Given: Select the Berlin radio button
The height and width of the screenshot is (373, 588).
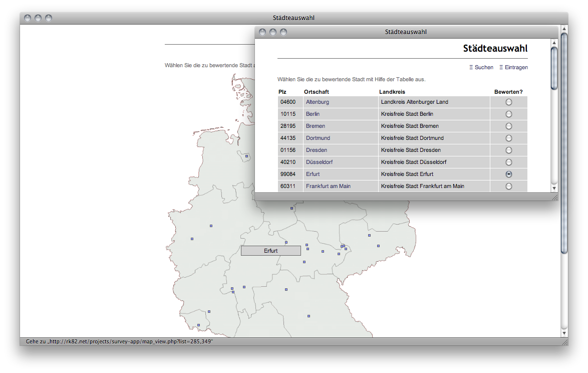Looking at the screenshot, I should point(509,114).
